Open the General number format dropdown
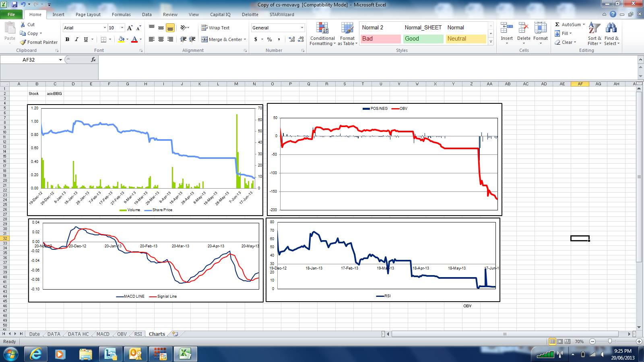This screenshot has width=644, height=362. pyautogui.click(x=302, y=28)
